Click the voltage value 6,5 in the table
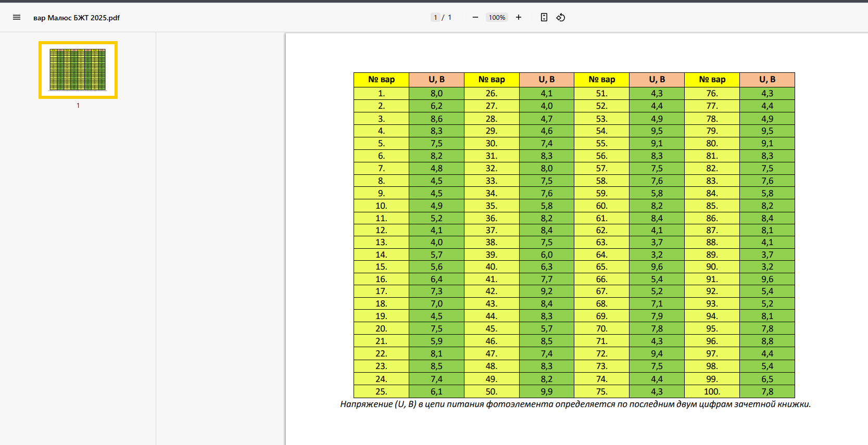Image resolution: width=868 pixels, height=445 pixels. pos(767,379)
